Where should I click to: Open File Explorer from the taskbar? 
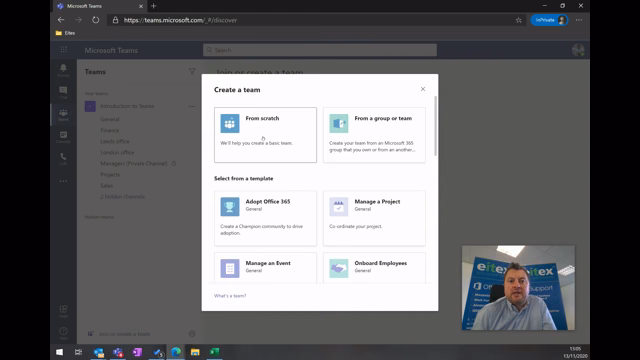195,352
